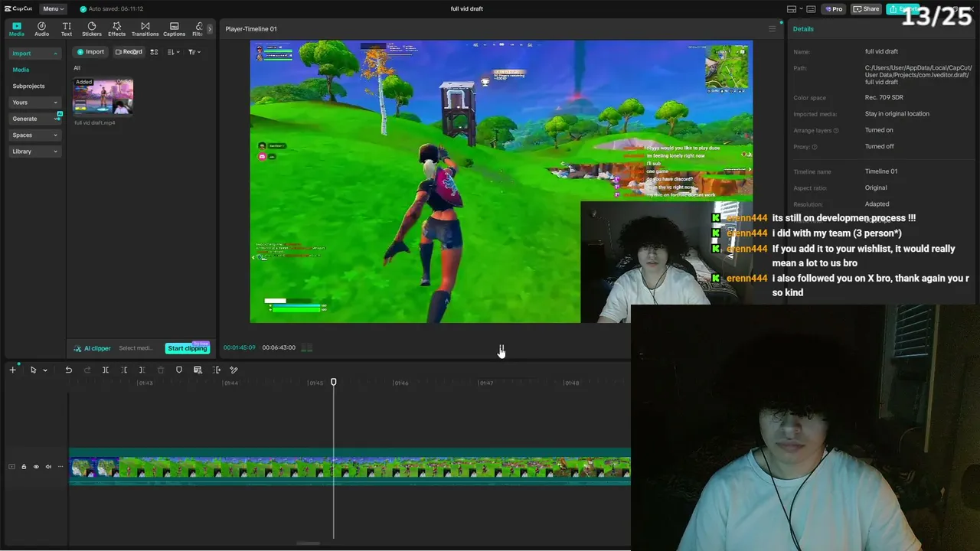Delete left of playhead with trim icon

(124, 370)
